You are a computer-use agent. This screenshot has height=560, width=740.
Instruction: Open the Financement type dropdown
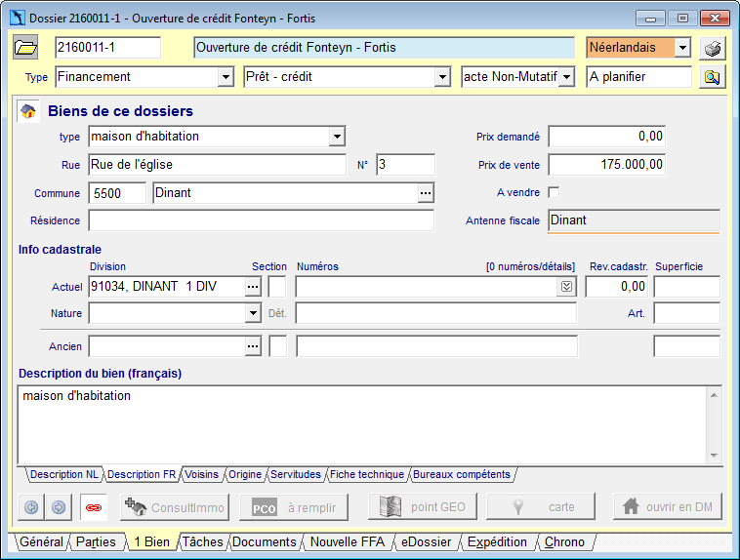point(226,77)
